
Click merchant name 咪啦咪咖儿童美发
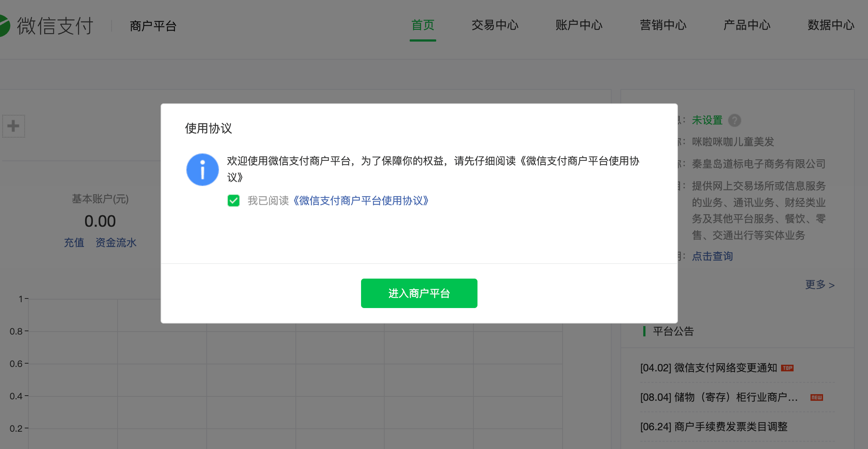click(x=733, y=142)
